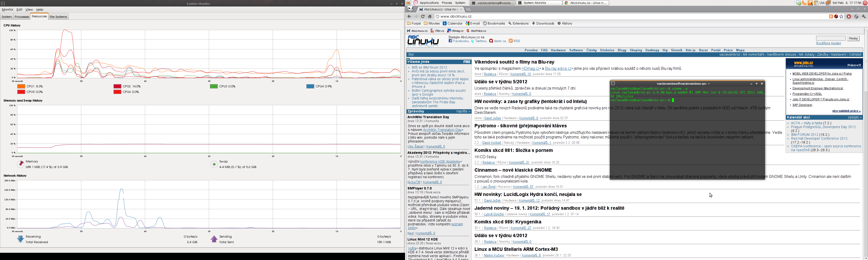Click the terminal window menu icon
This screenshot has height=260, width=868.
613,84
